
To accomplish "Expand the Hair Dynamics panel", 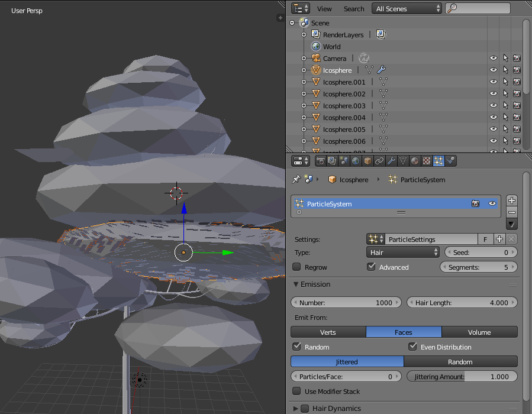I will [x=295, y=408].
